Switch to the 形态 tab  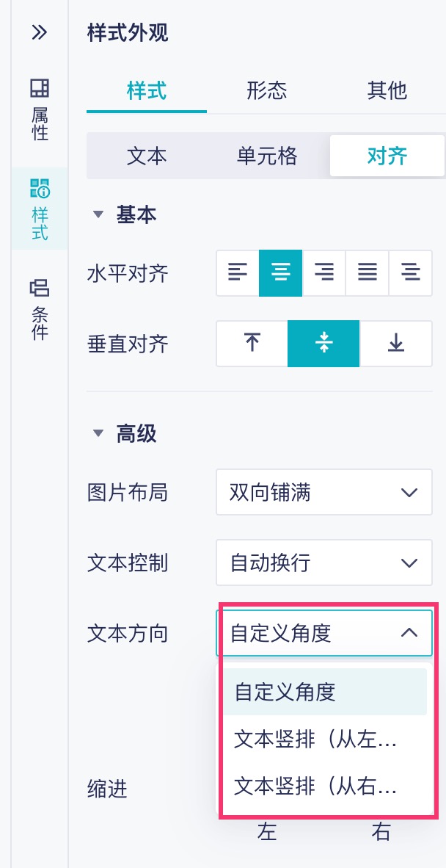pyautogui.click(x=267, y=91)
